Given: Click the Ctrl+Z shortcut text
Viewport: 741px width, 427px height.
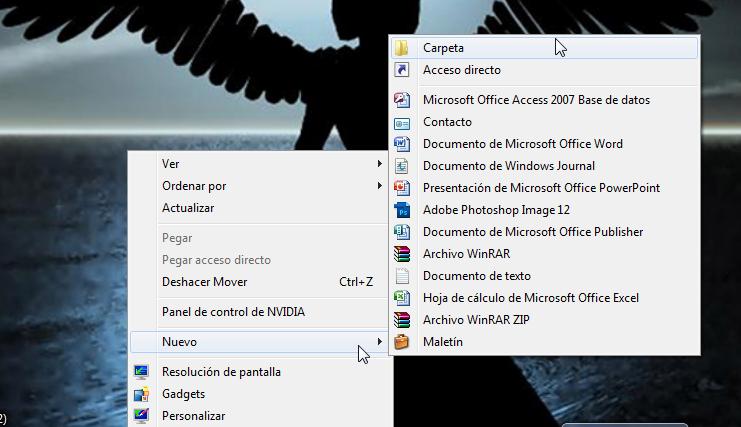Looking at the screenshot, I should pos(356,282).
